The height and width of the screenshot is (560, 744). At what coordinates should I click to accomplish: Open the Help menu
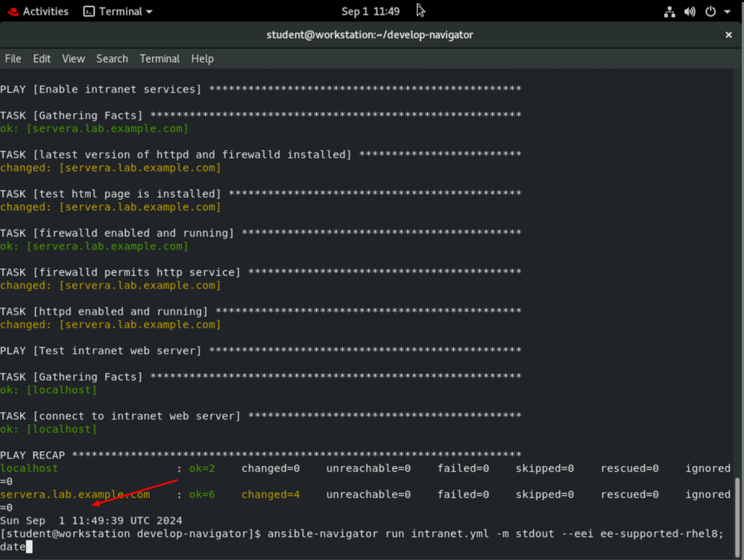(202, 58)
